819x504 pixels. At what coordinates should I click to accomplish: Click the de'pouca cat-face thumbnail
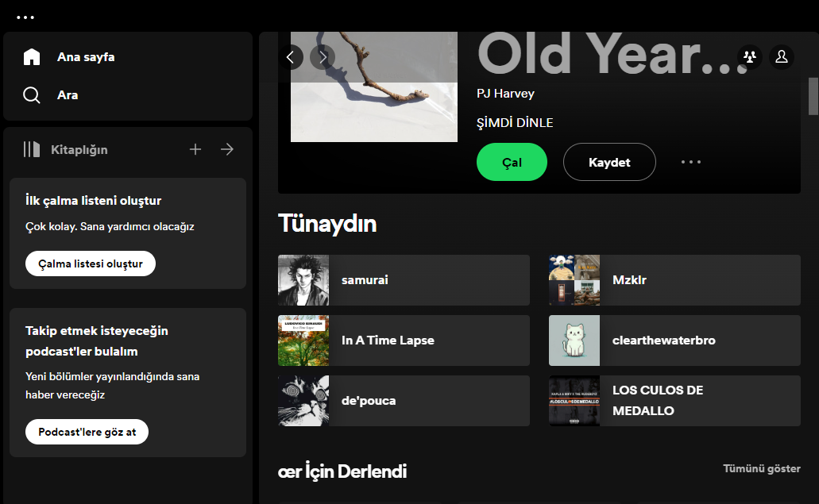pos(303,401)
